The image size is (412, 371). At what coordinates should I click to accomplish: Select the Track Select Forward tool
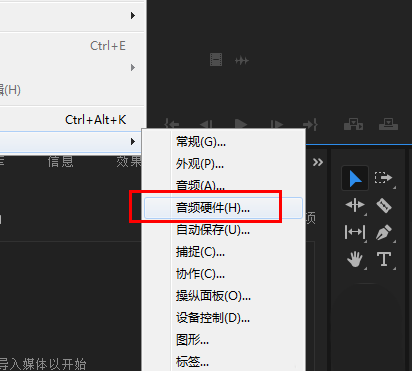(383, 178)
